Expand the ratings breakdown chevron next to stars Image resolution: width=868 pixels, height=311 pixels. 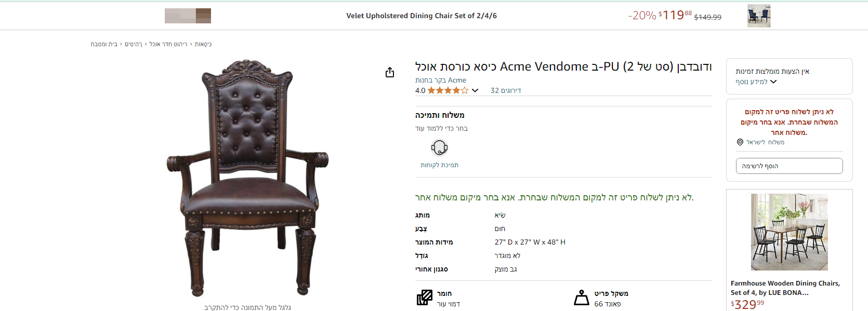point(475,90)
